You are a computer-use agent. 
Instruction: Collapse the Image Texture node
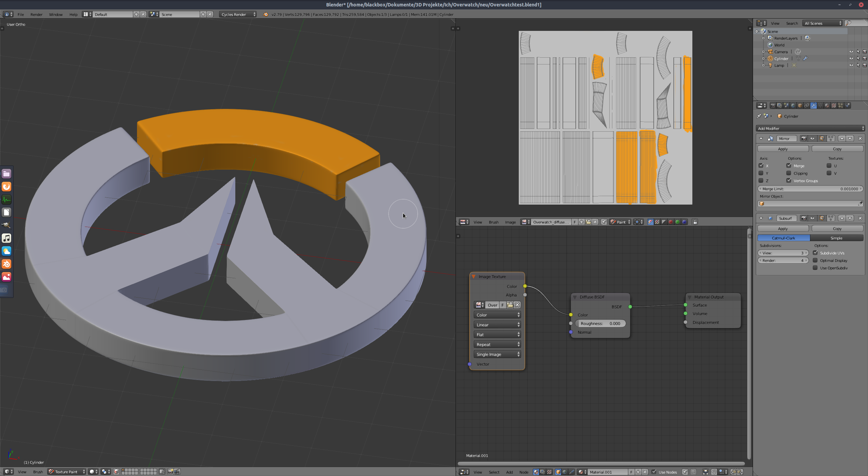474,277
